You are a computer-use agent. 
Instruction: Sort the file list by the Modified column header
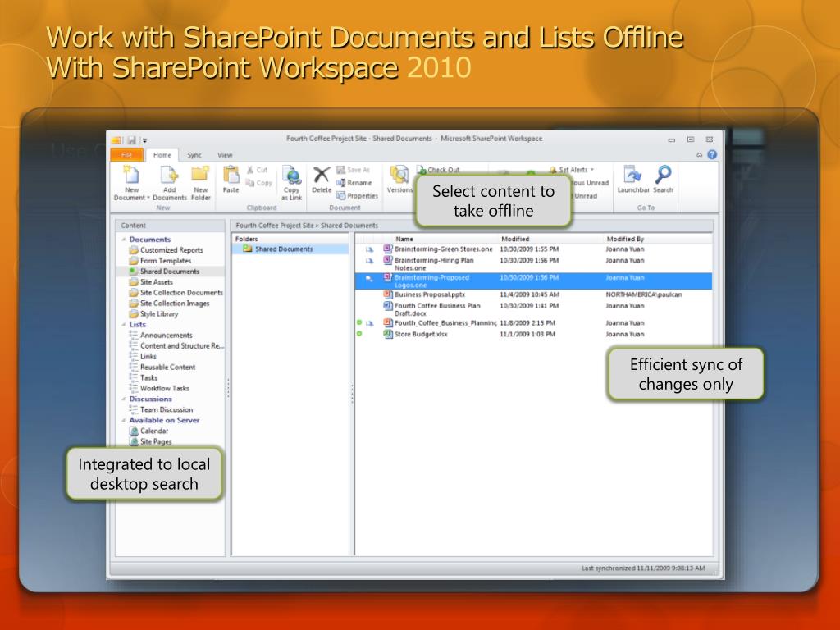tap(515, 239)
